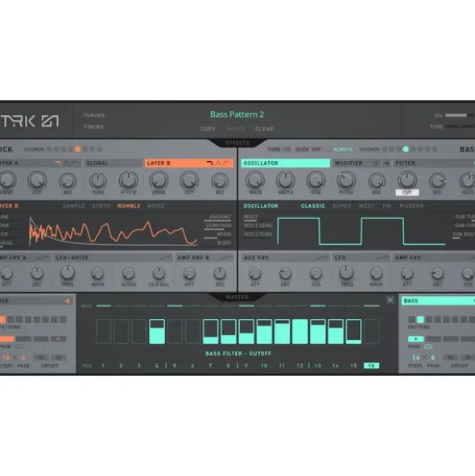The image size is (475, 476).
Task: Click the kick sequencer speaker icon
Action: (x=68, y=300)
